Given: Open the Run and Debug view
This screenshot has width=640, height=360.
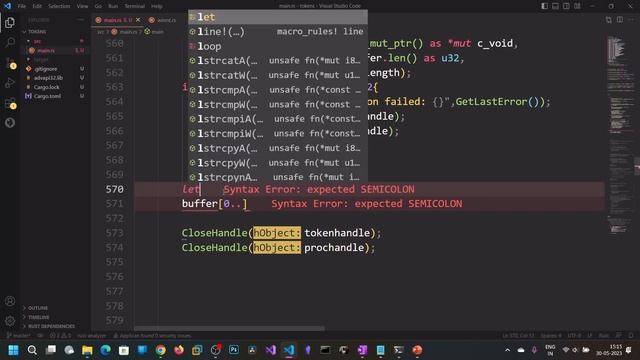Looking at the screenshot, I should [10, 83].
